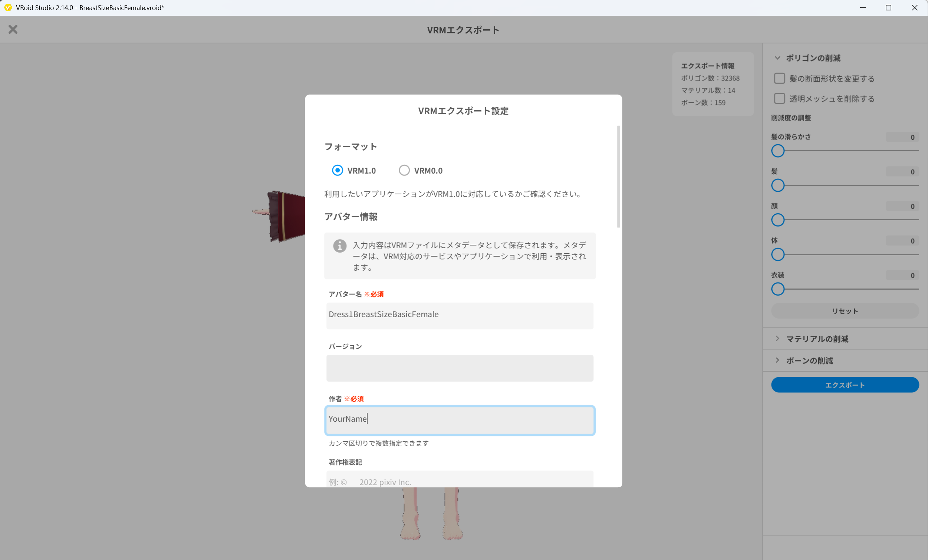
Task: Close the VRM export screen with the X
Action: click(x=13, y=29)
